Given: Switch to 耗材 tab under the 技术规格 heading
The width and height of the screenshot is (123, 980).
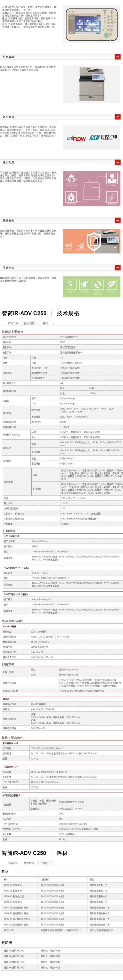Looking at the screenshot, I should [45, 323].
